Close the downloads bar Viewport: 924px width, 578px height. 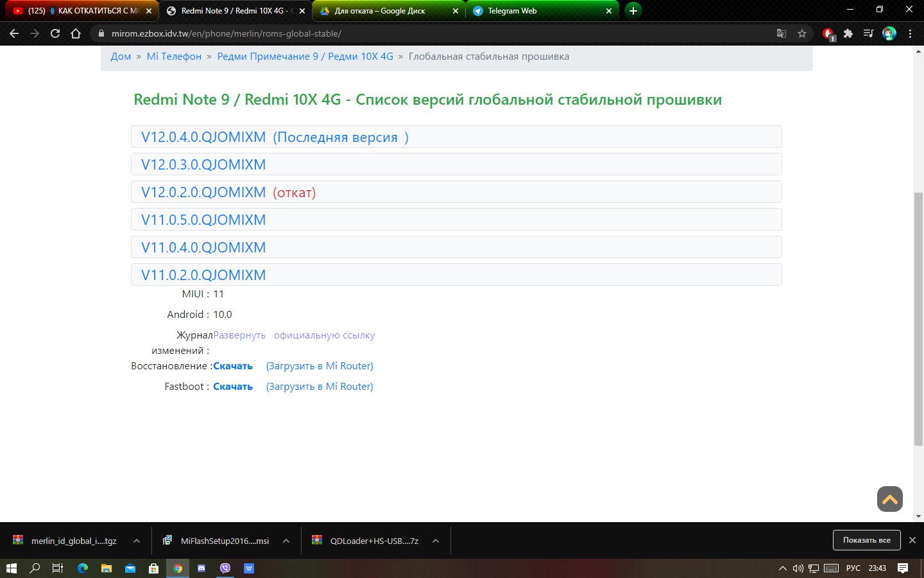[x=912, y=540]
